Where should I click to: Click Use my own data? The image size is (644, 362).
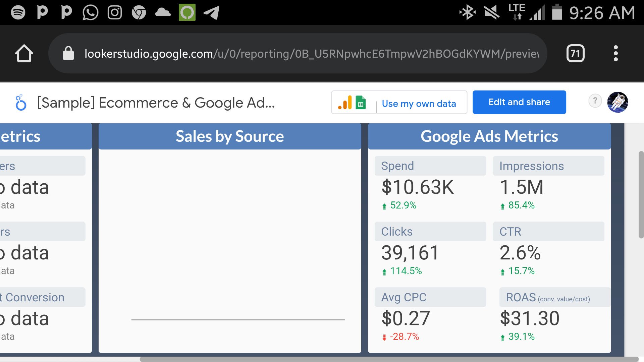(x=419, y=104)
